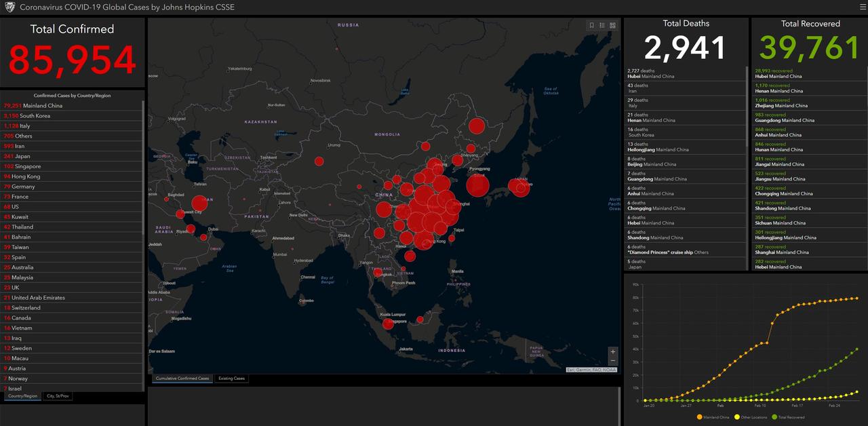Open the basemap gallery grid icon
This screenshot has height=426, width=868.
click(x=612, y=25)
